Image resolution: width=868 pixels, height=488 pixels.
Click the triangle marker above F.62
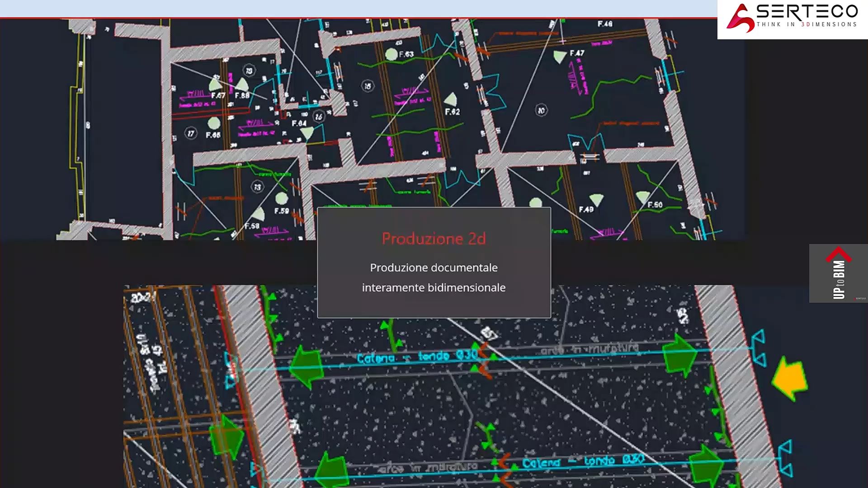pyautogui.click(x=450, y=99)
